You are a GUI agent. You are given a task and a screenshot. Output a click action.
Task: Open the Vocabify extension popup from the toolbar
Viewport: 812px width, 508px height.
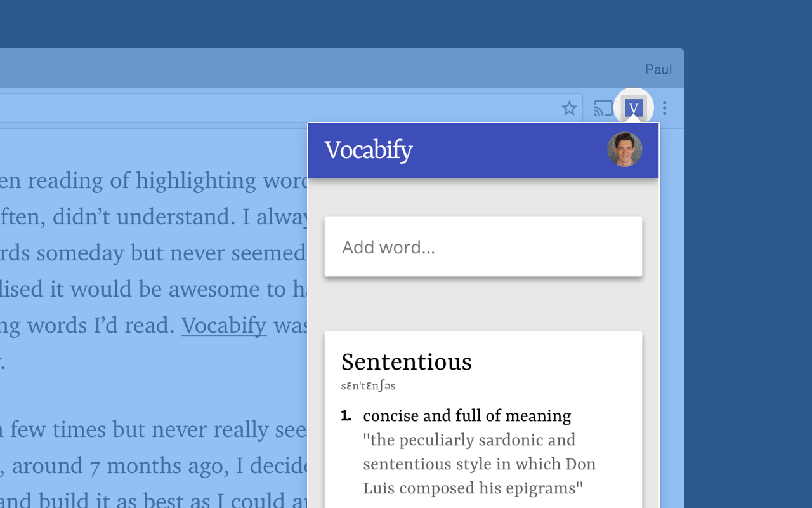point(633,107)
